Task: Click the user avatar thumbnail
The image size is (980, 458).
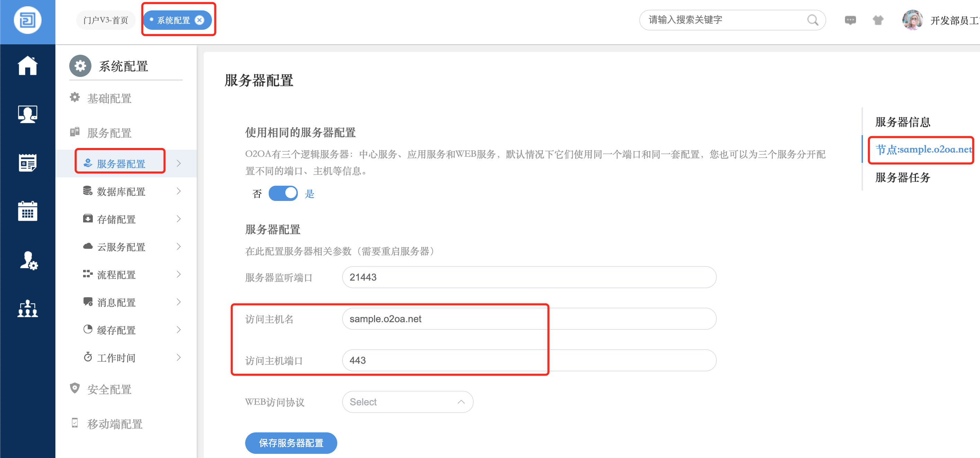Action: (x=912, y=20)
